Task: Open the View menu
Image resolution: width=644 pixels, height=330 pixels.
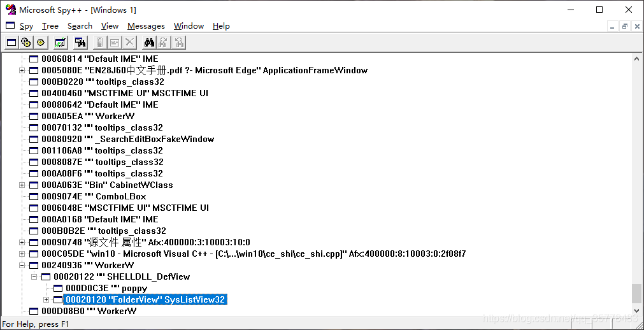Action: [x=110, y=26]
